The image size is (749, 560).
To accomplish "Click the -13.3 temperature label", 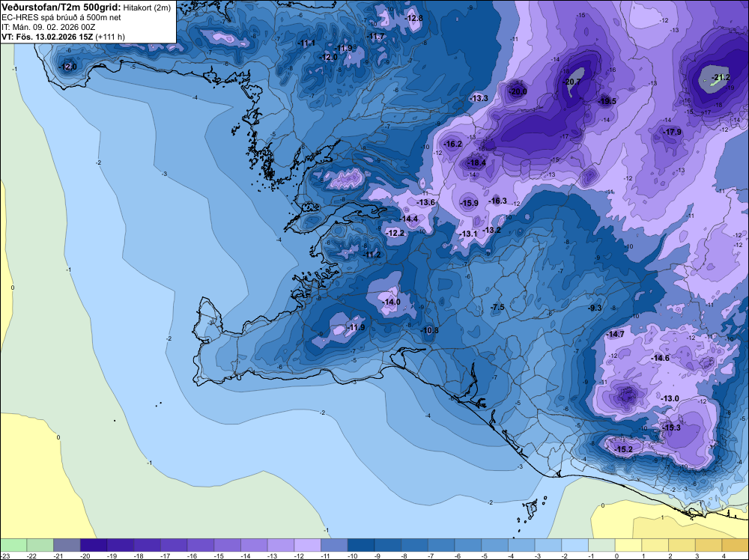I will pos(479,98).
